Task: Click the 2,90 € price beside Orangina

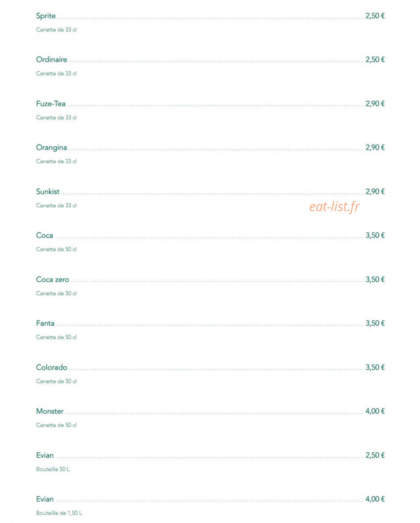Action: tap(375, 148)
